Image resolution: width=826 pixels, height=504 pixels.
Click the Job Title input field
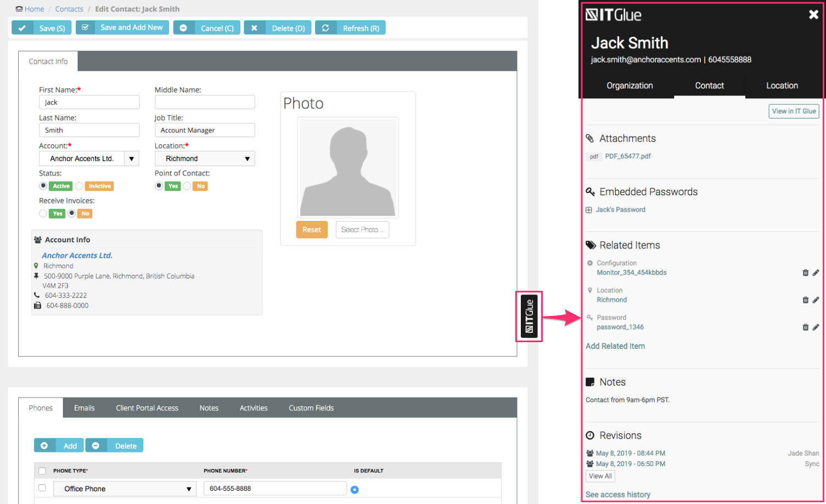[205, 130]
